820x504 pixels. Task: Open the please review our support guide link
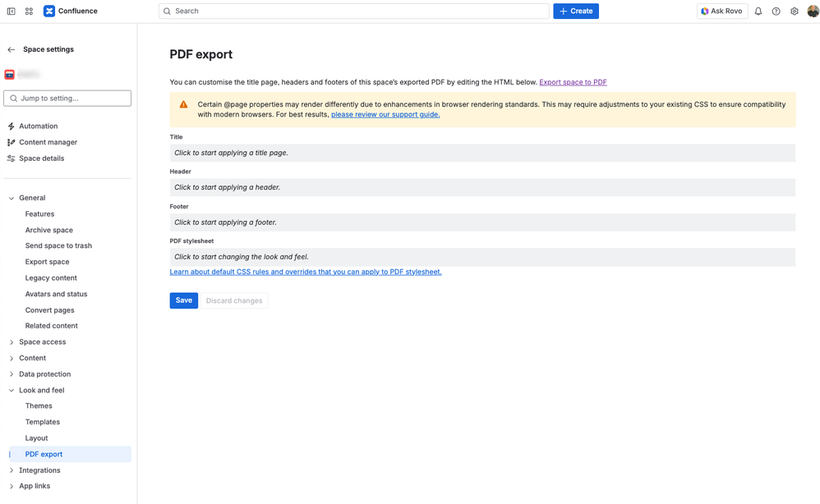[x=385, y=114]
